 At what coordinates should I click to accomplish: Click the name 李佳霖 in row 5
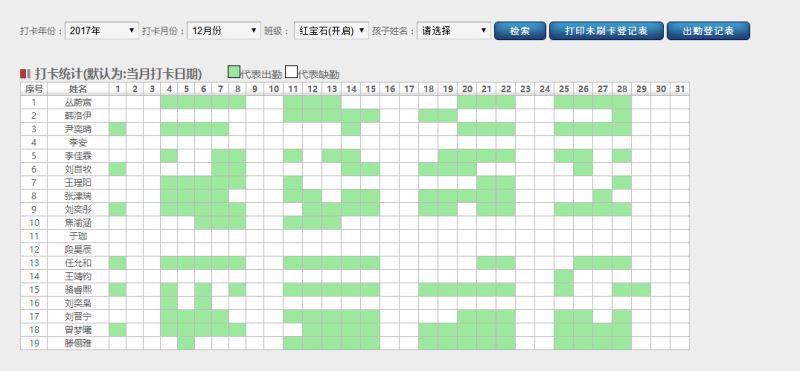(78, 156)
